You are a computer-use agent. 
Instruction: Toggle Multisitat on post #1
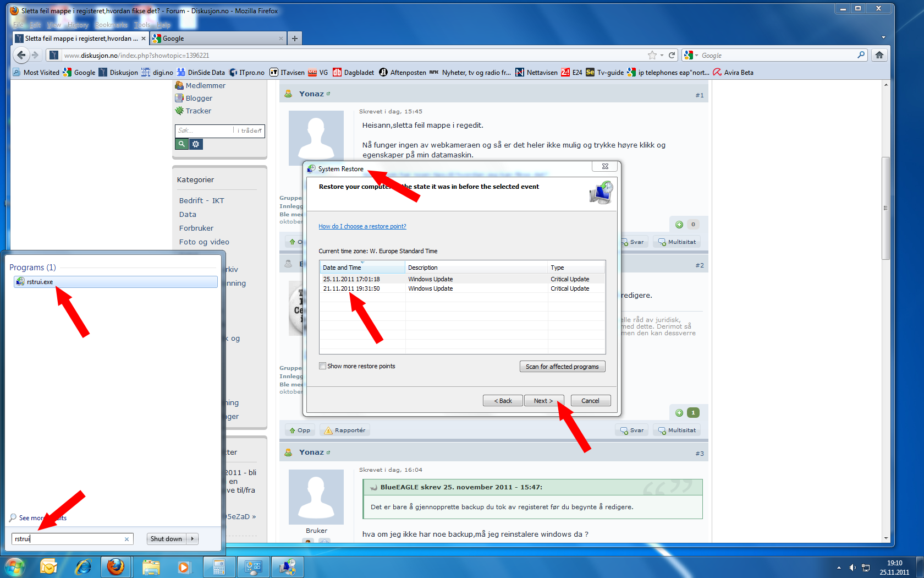coord(677,242)
